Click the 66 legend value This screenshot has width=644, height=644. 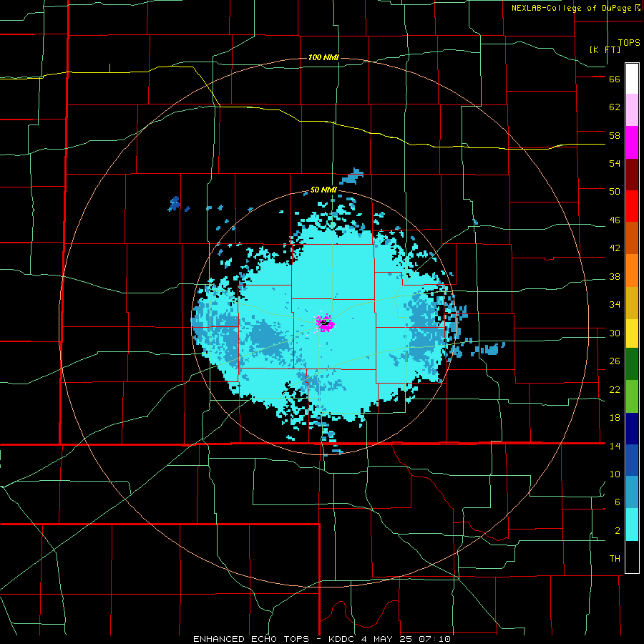(615, 79)
